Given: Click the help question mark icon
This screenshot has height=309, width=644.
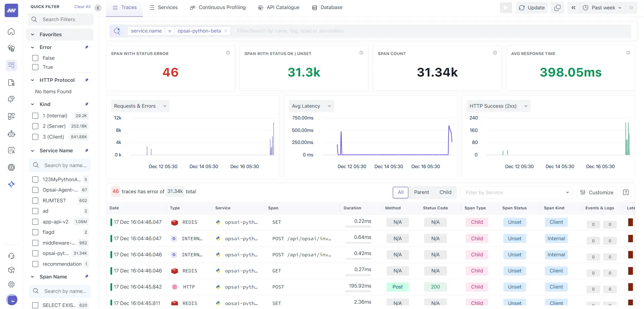Looking at the screenshot, I should (x=626, y=192).
